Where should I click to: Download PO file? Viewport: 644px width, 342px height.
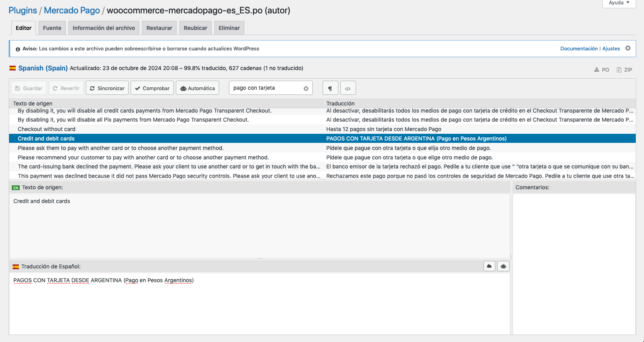pos(602,70)
